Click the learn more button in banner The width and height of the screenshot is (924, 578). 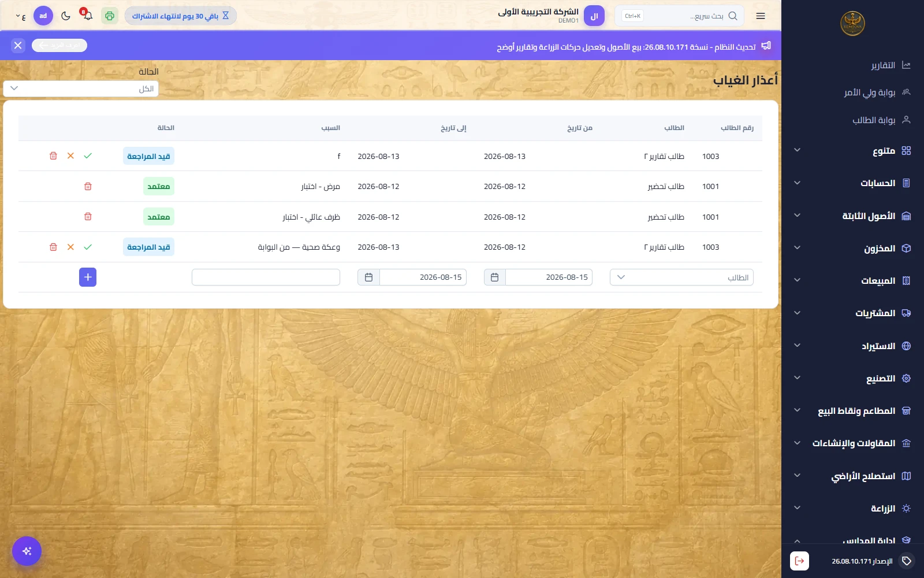coord(59,45)
